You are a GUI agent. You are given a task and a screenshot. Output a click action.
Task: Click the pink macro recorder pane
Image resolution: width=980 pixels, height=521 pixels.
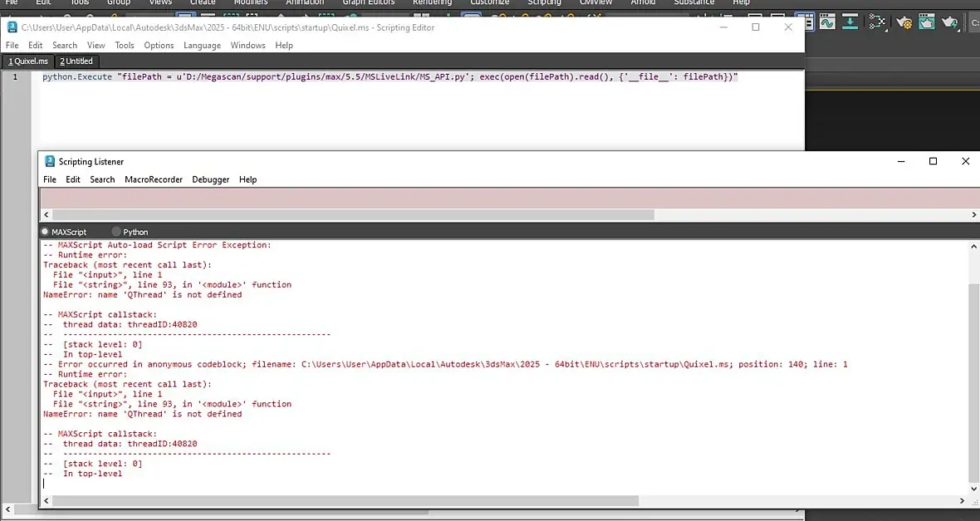coord(509,198)
